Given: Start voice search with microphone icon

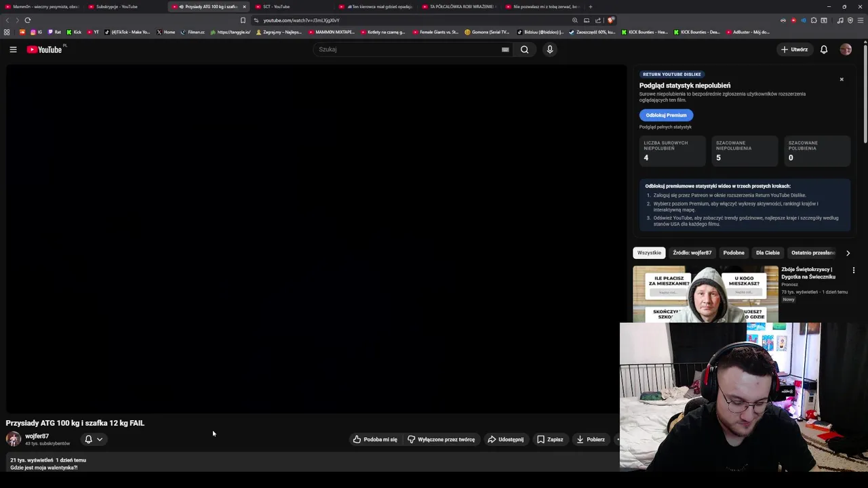Looking at the screenshot, I should [x=550, y=49].
